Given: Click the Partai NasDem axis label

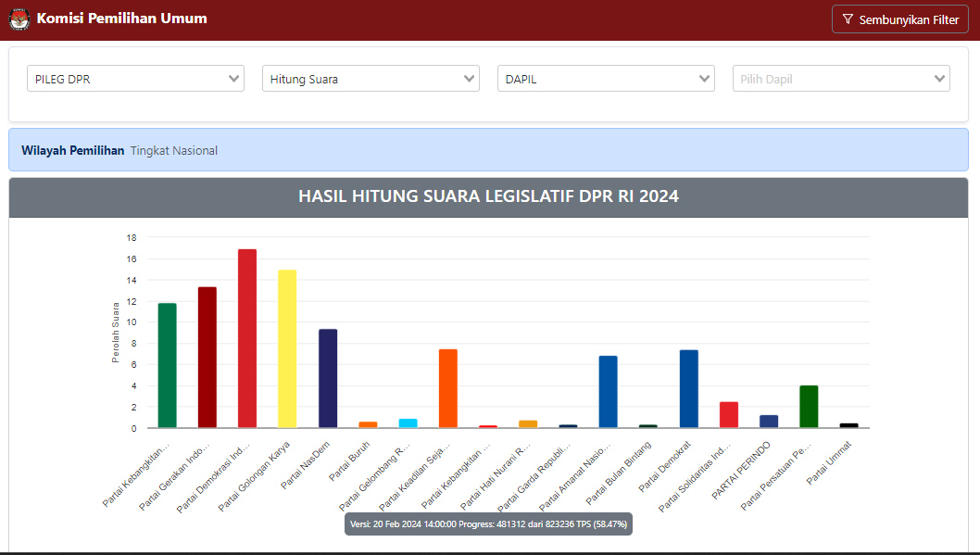Looking at the screenshot, I should click(305, 465).
